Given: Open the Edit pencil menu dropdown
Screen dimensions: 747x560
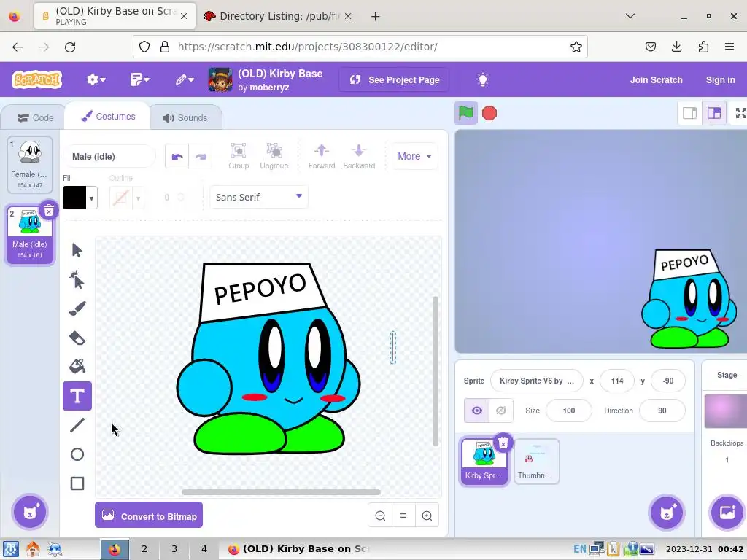Looking at the screenshot, I should [185, 79].
